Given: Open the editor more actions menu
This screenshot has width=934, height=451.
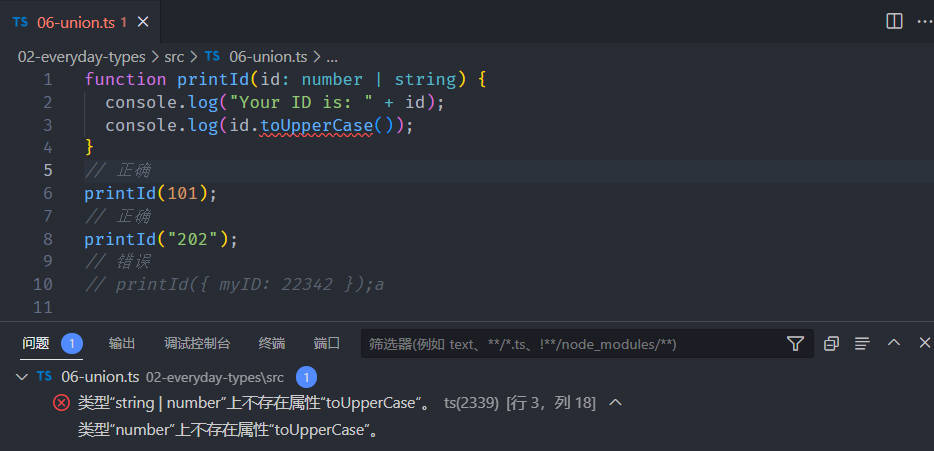Looking at the screenshot, I should (x=924, y=21).
